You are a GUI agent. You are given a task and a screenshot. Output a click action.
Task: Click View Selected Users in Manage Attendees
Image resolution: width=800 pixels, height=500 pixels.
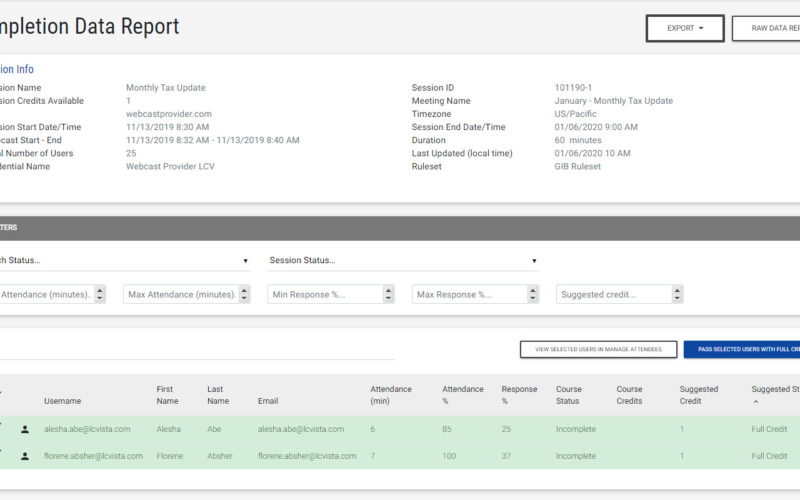(x=598, y=349)
